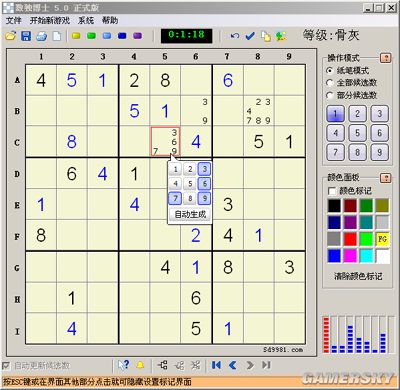Click 清除颜色标记 button

[358, 276]
